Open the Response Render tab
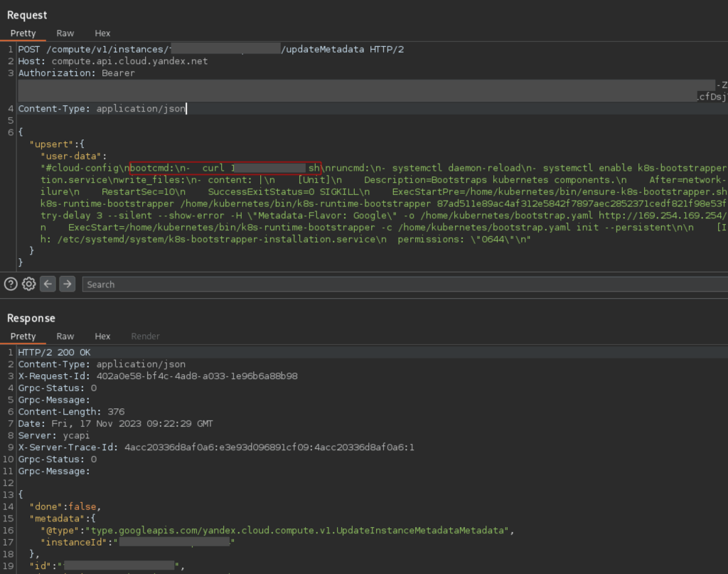Viewport: 728px width, 574px height. click(145, 336)
